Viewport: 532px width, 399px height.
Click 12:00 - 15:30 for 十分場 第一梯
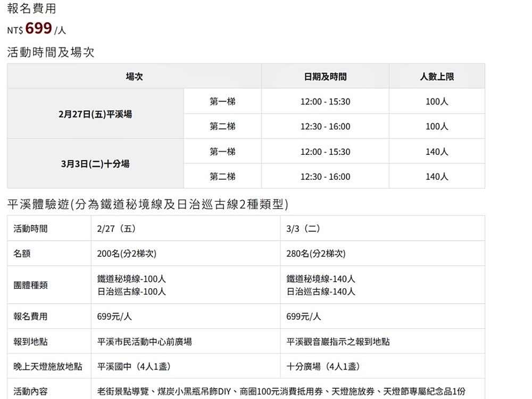tap(325, 151)
